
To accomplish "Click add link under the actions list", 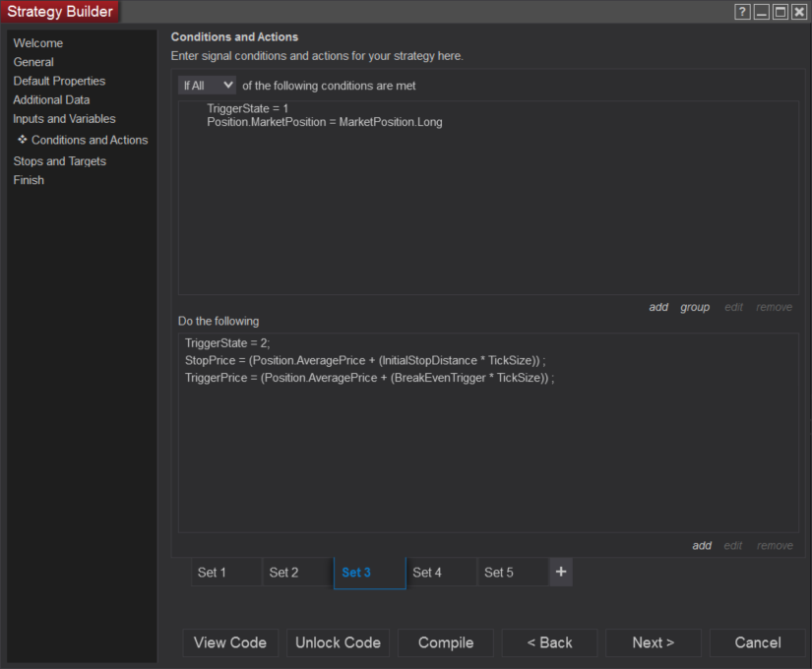I will click(x=702, y=545).
